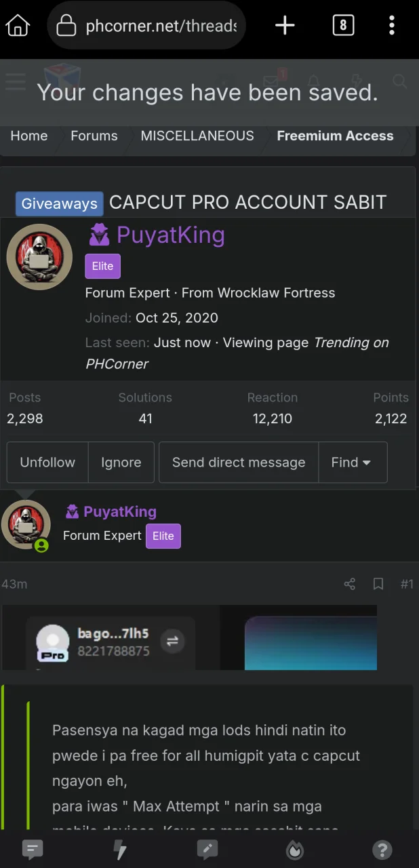The width and height of the screenshot is (419, 868).
Task: Open the tab switcher showing 8 tabs
Action: [x=343, y=26]
